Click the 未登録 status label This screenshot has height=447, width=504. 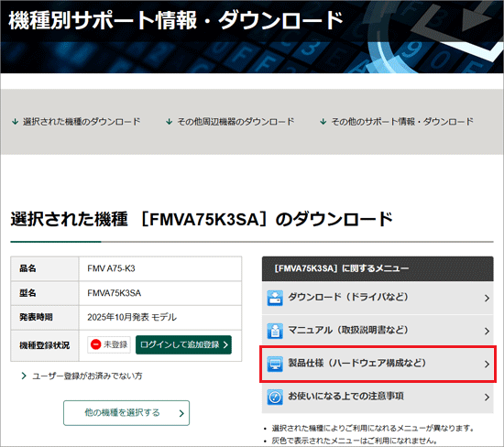(115, 344)
